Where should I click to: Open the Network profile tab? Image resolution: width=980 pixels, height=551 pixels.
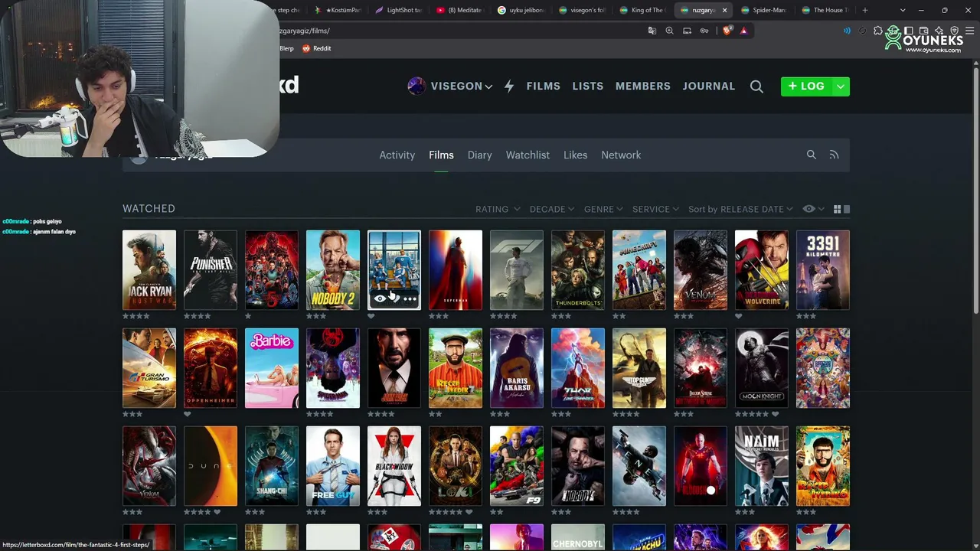coord(621,155)
